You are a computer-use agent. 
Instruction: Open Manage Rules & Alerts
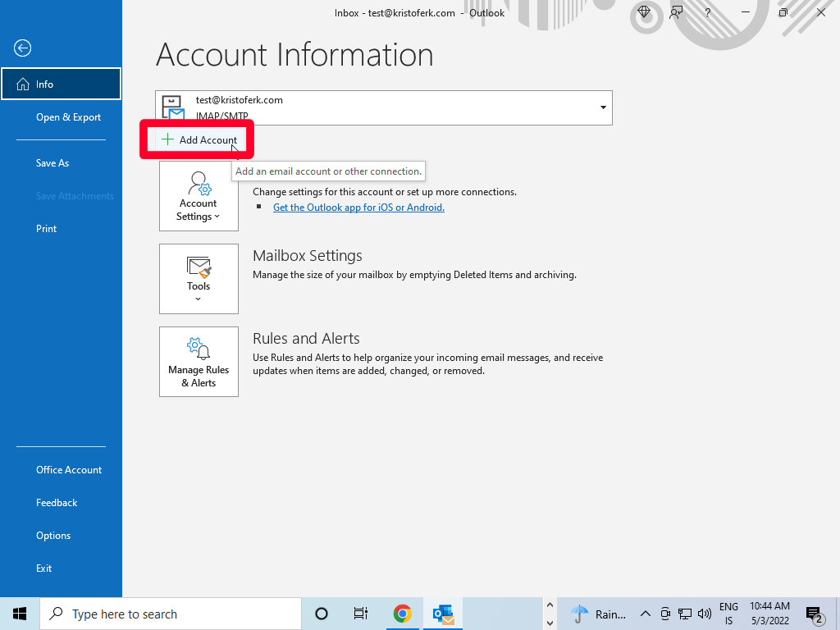(199, 362)
